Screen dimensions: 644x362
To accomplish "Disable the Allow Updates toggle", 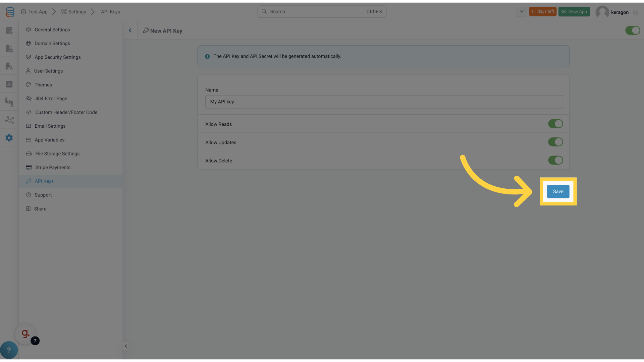I will point(555,142).
